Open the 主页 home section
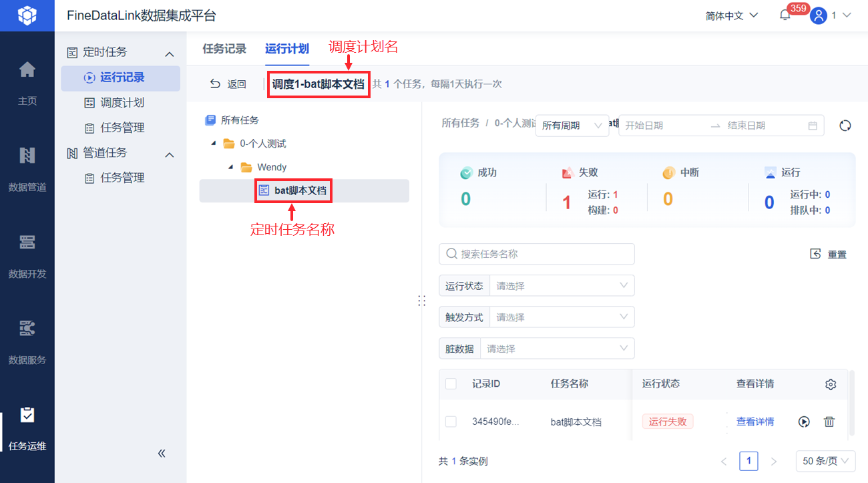Viewport: 868px width, 483px height. click(x=27, y=83)
